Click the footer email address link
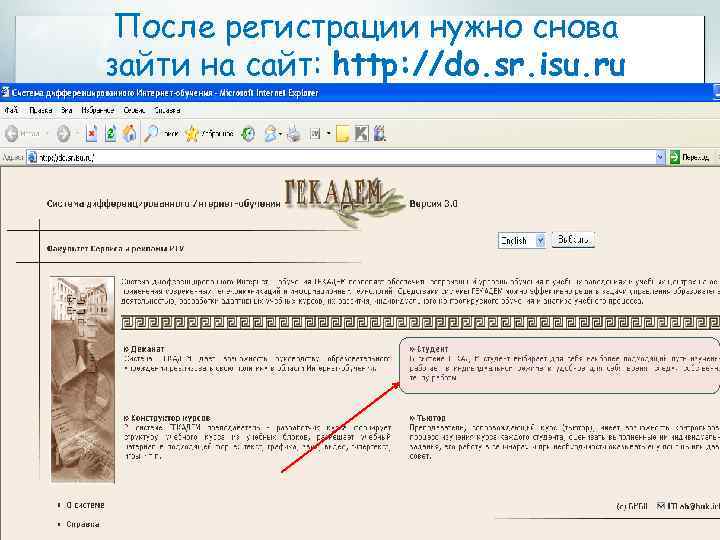Image resolution: width=720 pixels, height=540 pixels. click(693, 506)
